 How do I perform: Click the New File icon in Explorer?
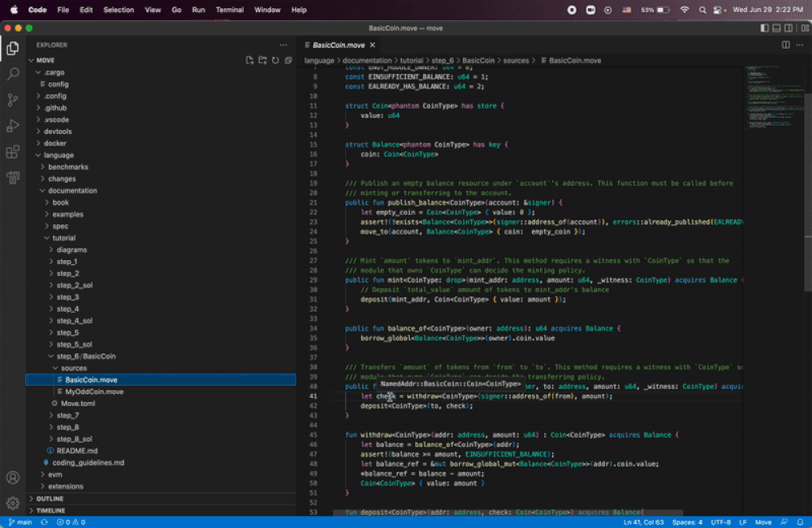250,60
